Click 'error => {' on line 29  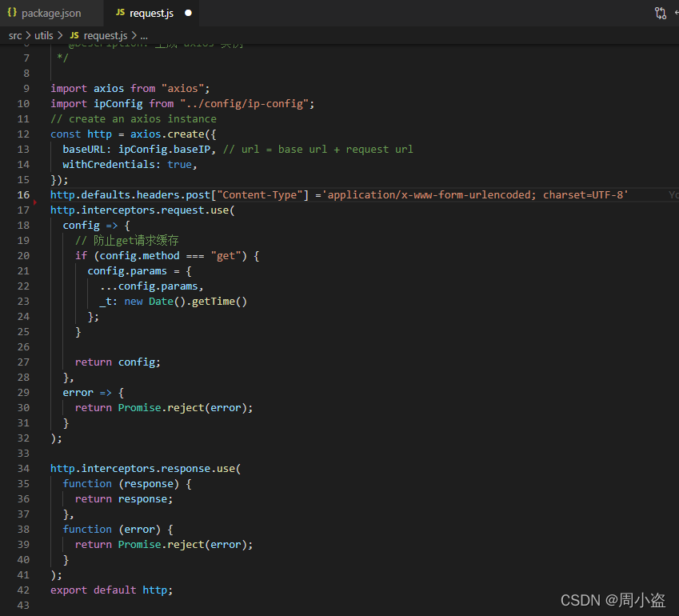pyautogui.click(x=93, y=393)
